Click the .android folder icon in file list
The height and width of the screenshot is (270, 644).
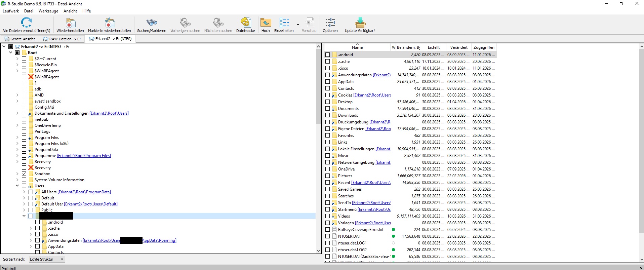tap(334, 55)
